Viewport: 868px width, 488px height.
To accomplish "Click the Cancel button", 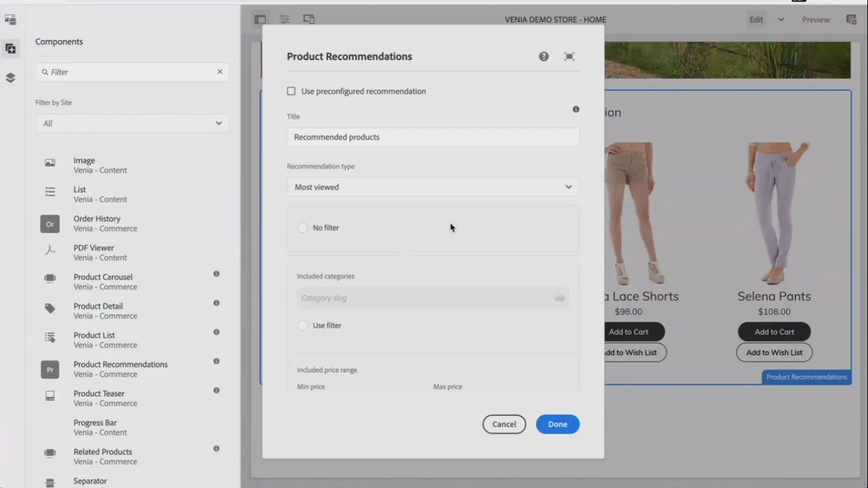I will pyautogui.click(x=504, y=424).
